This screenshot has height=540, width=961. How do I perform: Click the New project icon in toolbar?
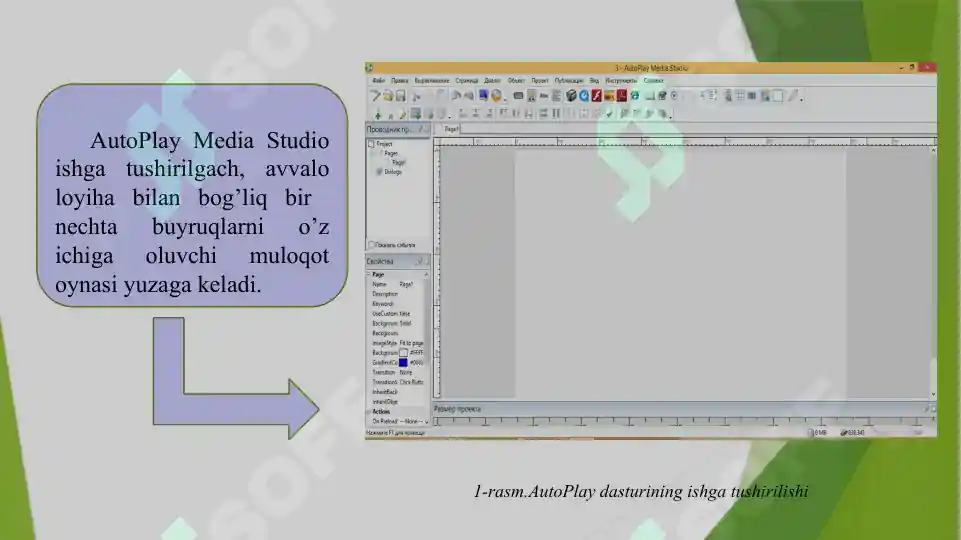[x=375, y=96]
